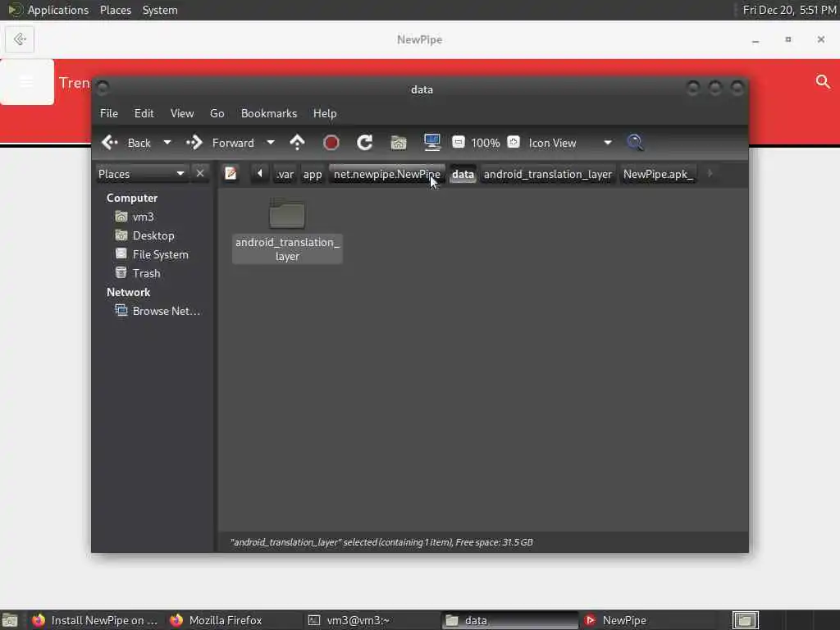
Task: Open the Edit menu
Action: [x=144, y=113]
